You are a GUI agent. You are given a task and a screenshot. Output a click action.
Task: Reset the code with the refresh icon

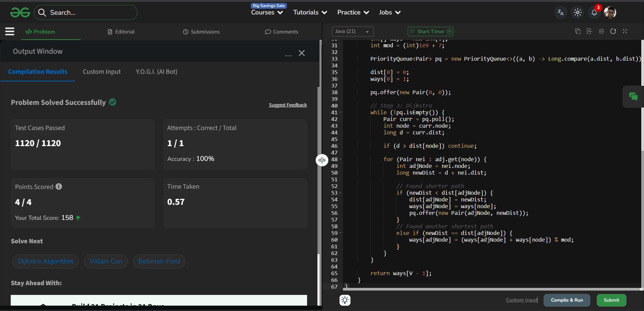coord(613,31)
